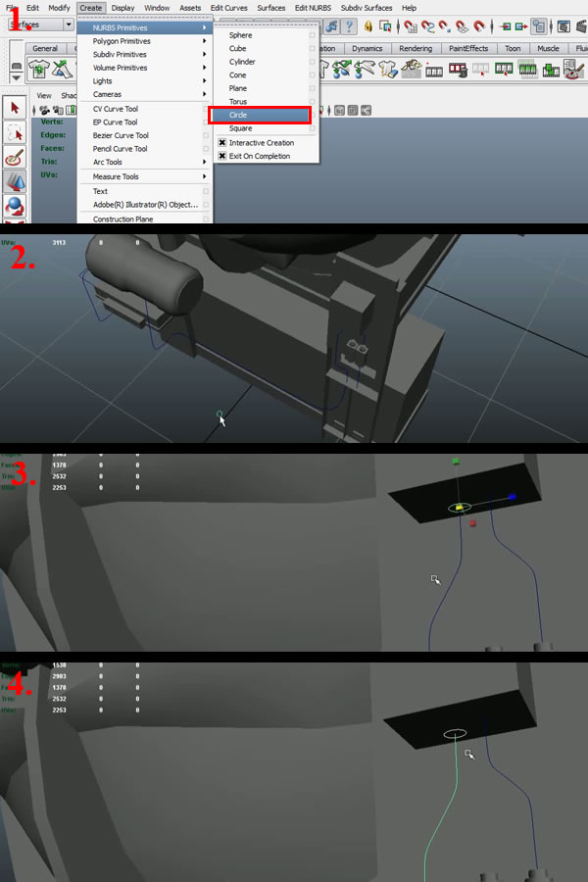The image size is (588, 882).
Task: Click the red film strip shelf icon
Action: (458, 70)
